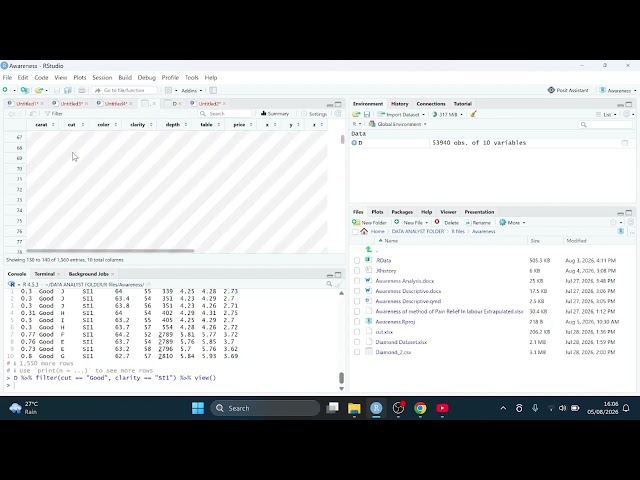Click the Settings button in data viewer
This screenshot has width=640, height=480.
pos(314,114)
